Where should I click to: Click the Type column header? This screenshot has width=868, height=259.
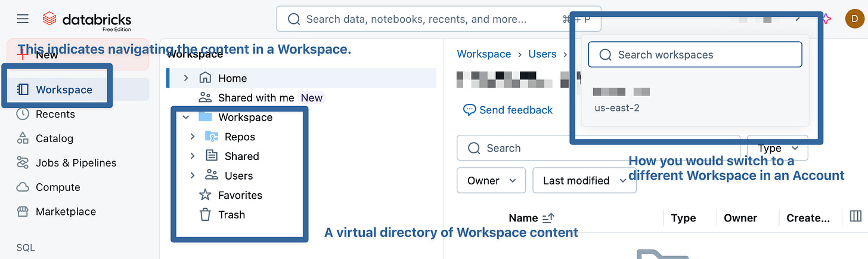tap(683, 218)
